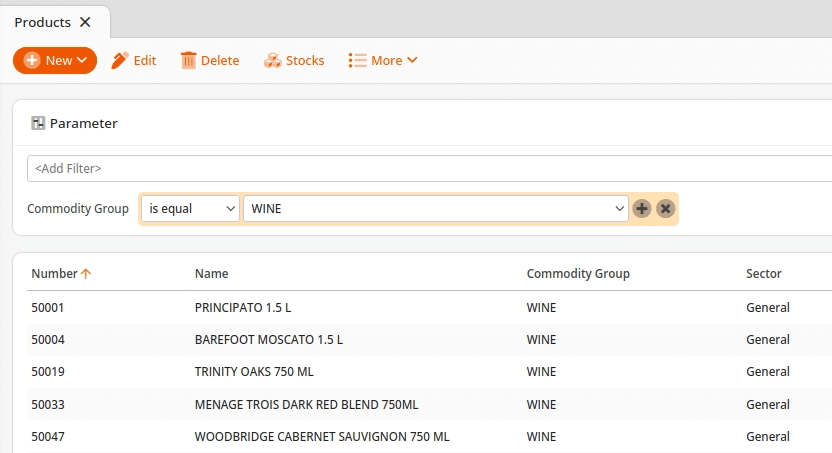Select product number 50033 row

tap(48, 404)
